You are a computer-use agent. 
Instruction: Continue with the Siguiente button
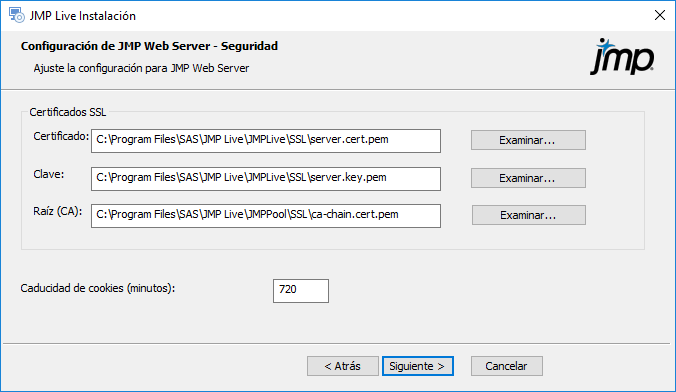417,366
